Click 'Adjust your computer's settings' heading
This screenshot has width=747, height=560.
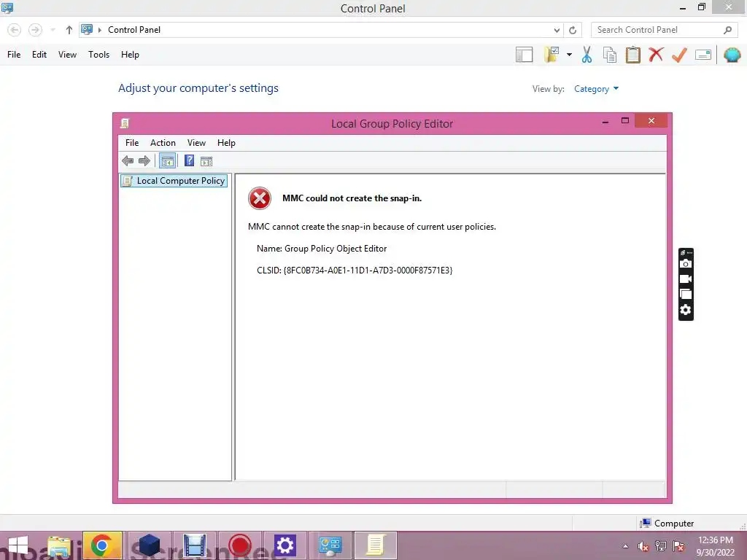point(198,88)
